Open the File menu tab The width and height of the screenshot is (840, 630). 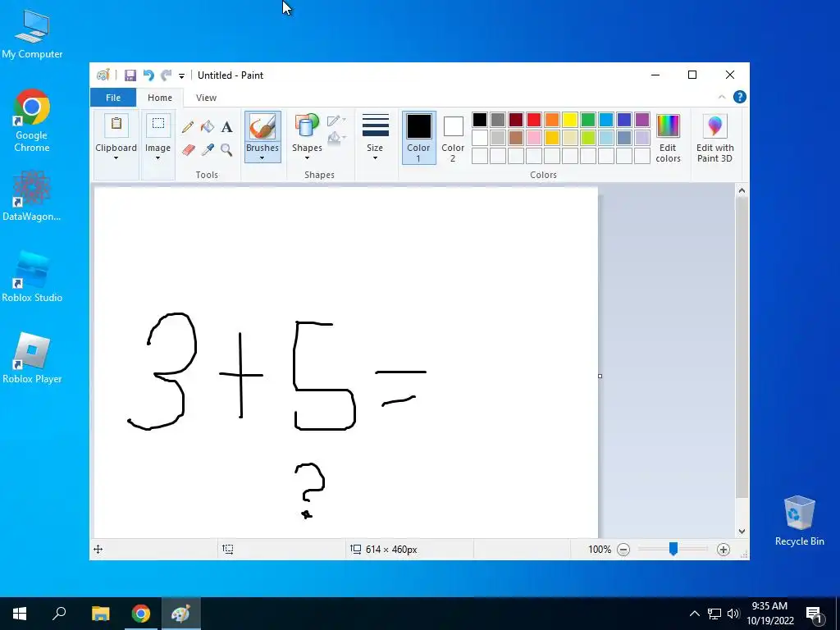coord(113,98)
